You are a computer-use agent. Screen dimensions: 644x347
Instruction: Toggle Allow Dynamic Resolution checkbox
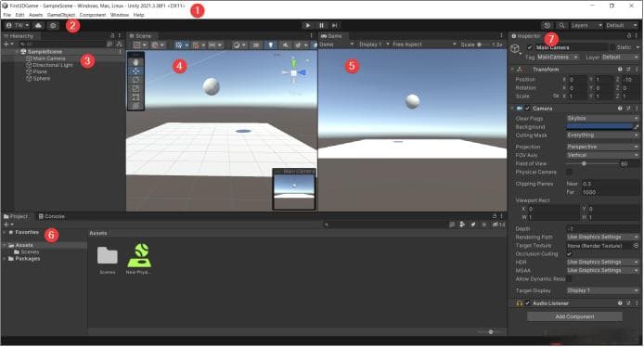pos(569,279)
